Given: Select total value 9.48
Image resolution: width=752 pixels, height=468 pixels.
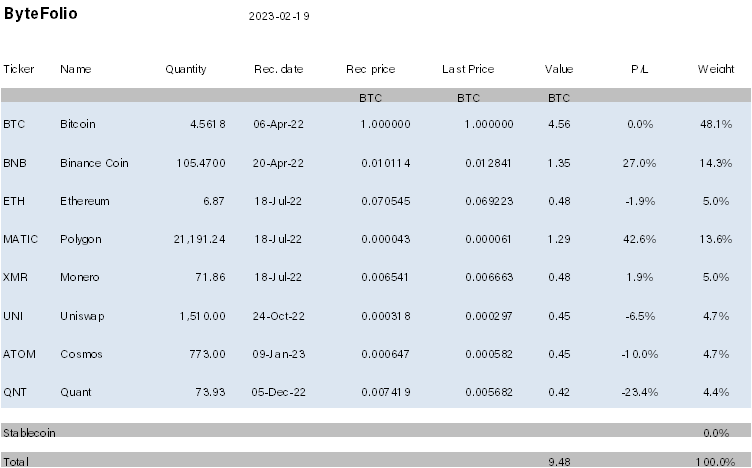Looking at the screenshot, I should [559, 462].
